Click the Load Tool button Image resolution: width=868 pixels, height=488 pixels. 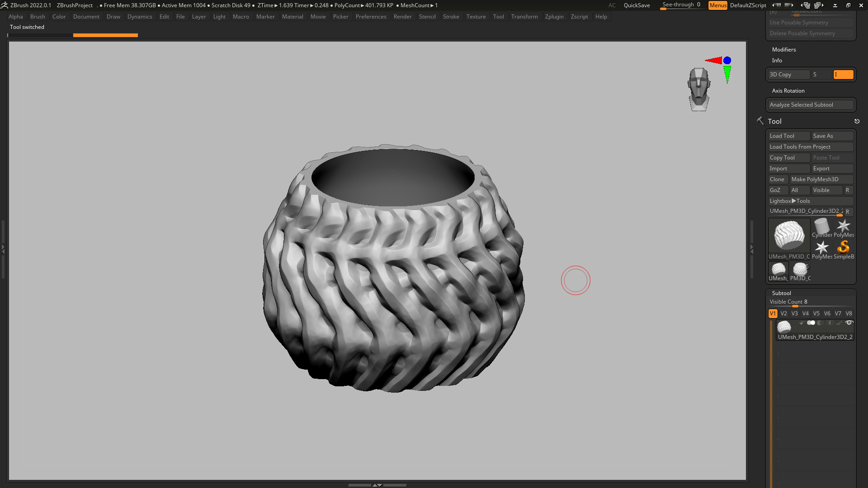pyautogui.click(x=789, y=136)
